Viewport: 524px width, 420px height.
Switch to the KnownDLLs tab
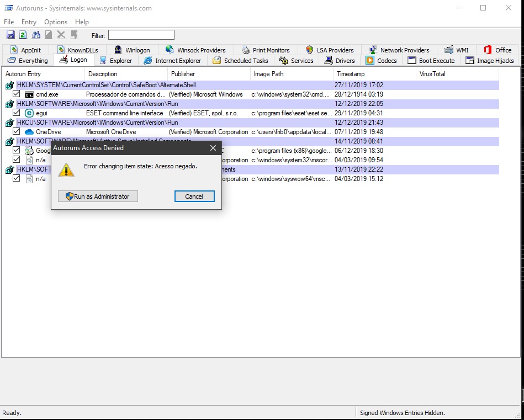77,50
